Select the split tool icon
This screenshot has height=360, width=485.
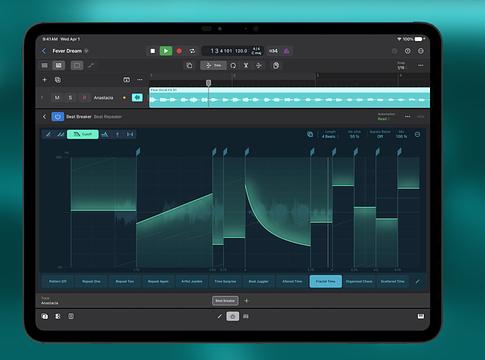tap(246, 65)
